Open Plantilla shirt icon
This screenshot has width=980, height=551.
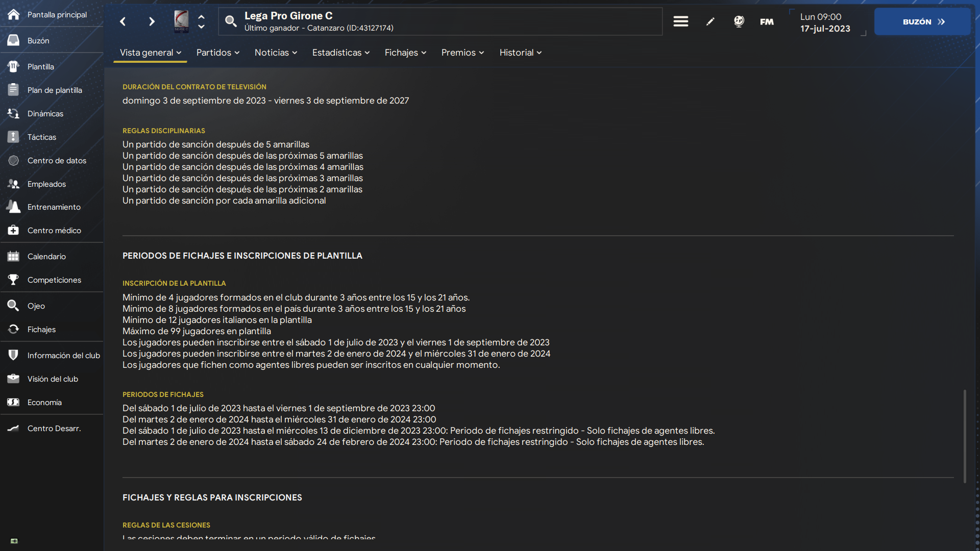click(14, 66)
